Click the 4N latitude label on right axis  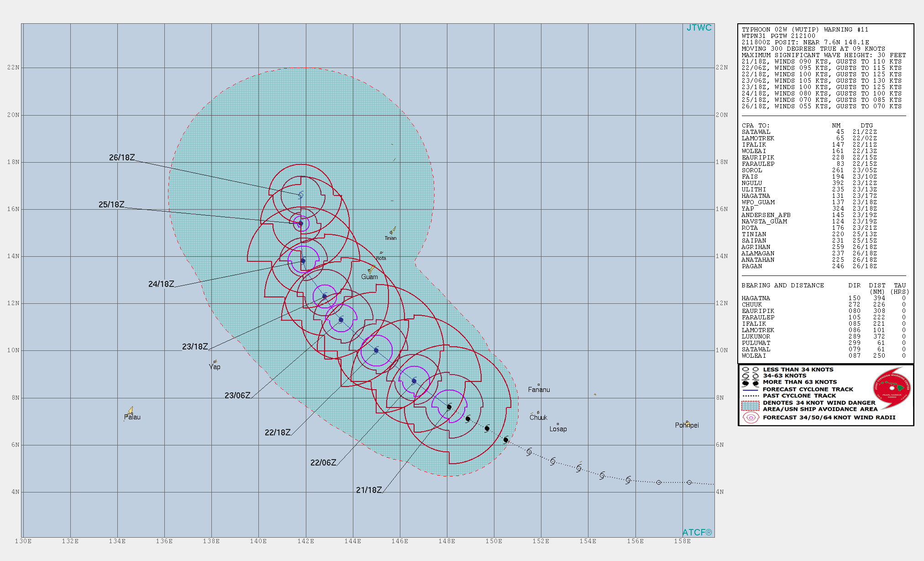tap(720, 492)
